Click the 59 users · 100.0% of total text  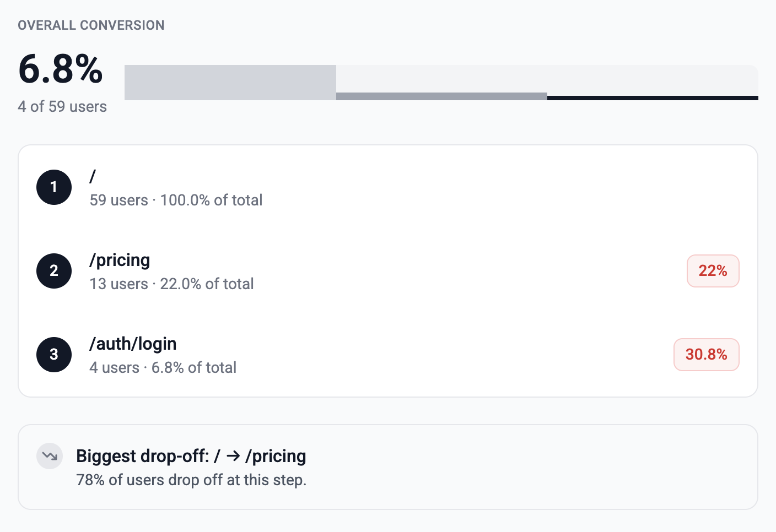[x=176, y=200]
